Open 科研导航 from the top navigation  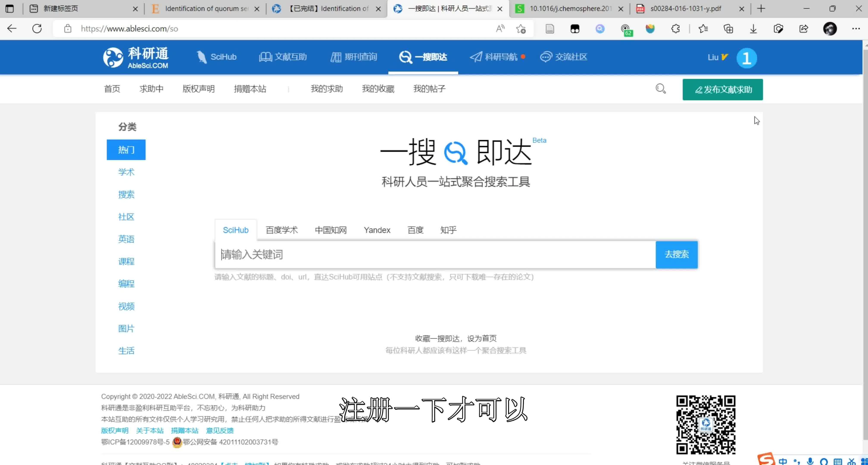pos(498,57)
